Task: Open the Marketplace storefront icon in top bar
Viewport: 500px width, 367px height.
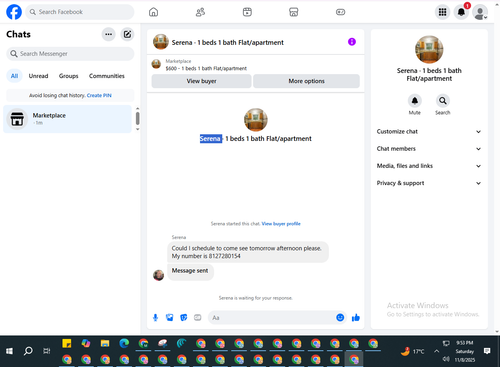Action: 294,12
